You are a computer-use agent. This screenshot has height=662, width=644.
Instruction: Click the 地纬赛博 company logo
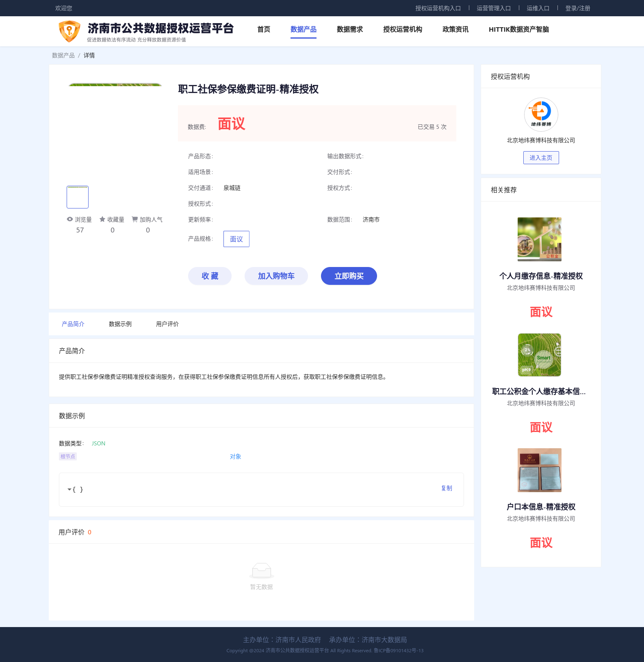point(541,115)
